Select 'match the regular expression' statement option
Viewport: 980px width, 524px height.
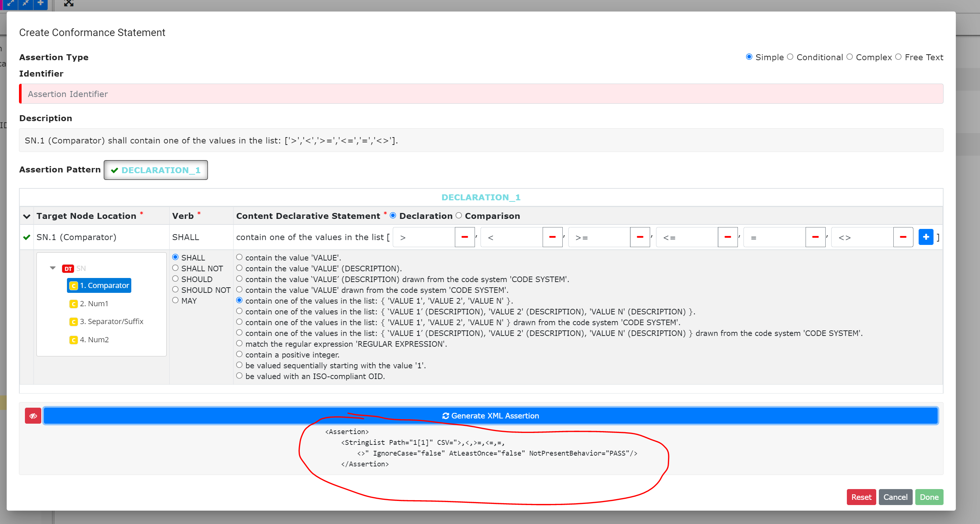pos(240,343)
